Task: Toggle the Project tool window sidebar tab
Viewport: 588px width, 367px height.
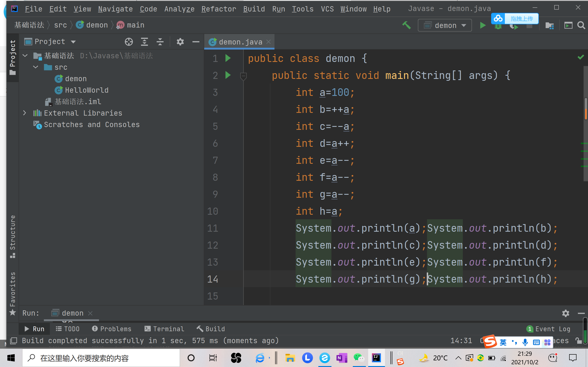Action: (x=13, y=58)
